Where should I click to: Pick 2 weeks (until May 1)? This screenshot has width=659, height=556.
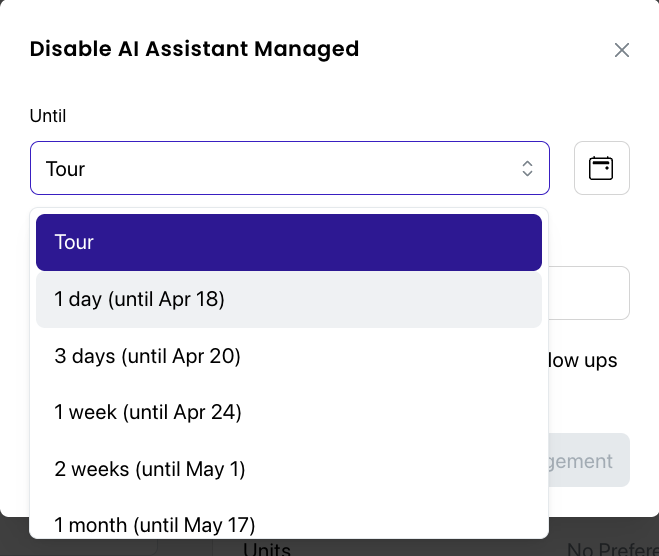pyautogui.click(x=289, y=469)
